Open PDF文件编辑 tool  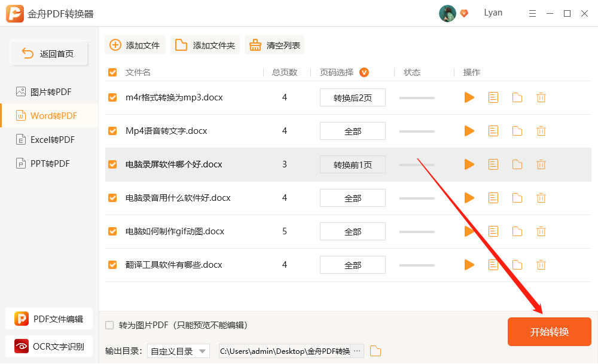(x=49, y=319)
